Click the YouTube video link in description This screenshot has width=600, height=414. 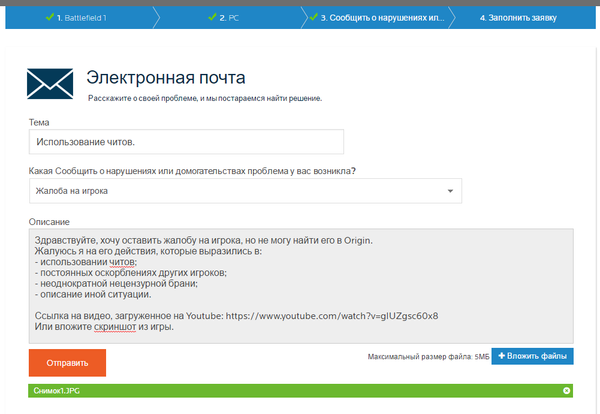point(344,316)
